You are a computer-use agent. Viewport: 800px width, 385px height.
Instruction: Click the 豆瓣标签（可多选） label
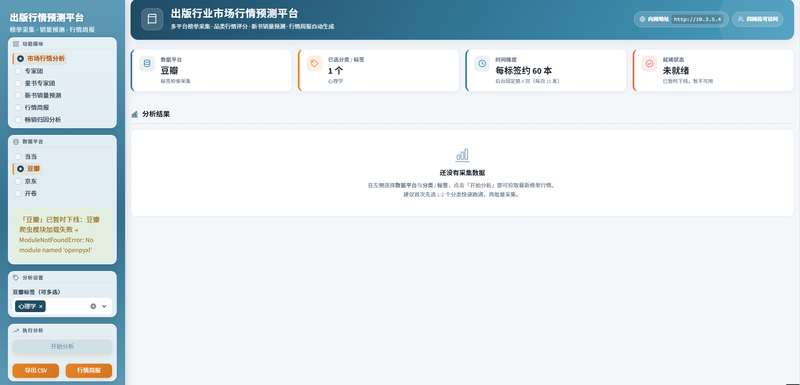(x=37, y=292)
